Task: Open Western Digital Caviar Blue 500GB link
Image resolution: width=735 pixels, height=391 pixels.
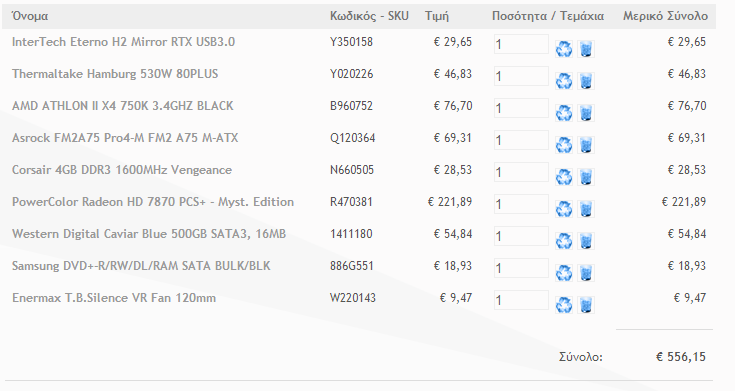Action: (x=149, y=234)
